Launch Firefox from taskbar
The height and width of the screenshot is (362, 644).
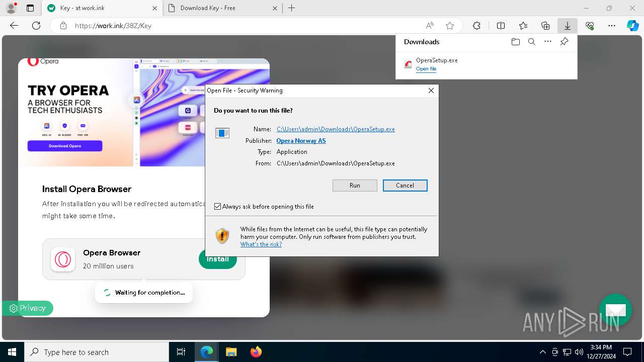[x=256, y=352]
